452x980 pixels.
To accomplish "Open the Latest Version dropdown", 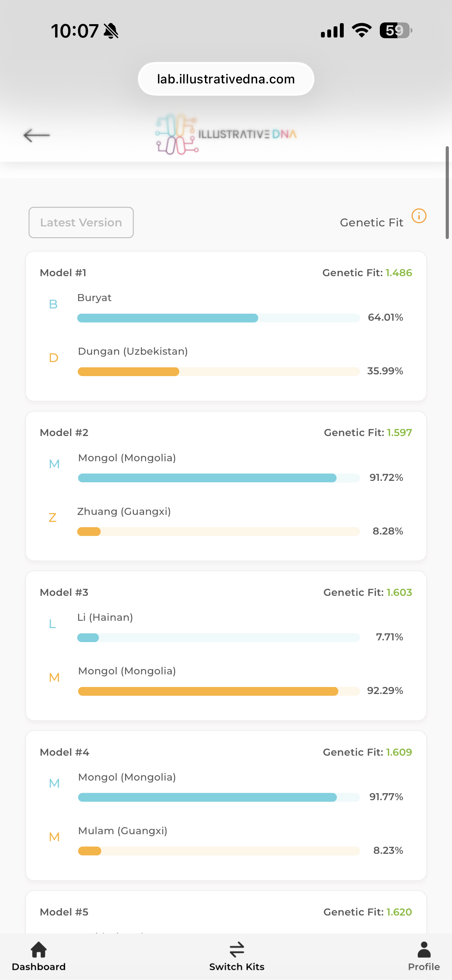I will pos(81,223).
